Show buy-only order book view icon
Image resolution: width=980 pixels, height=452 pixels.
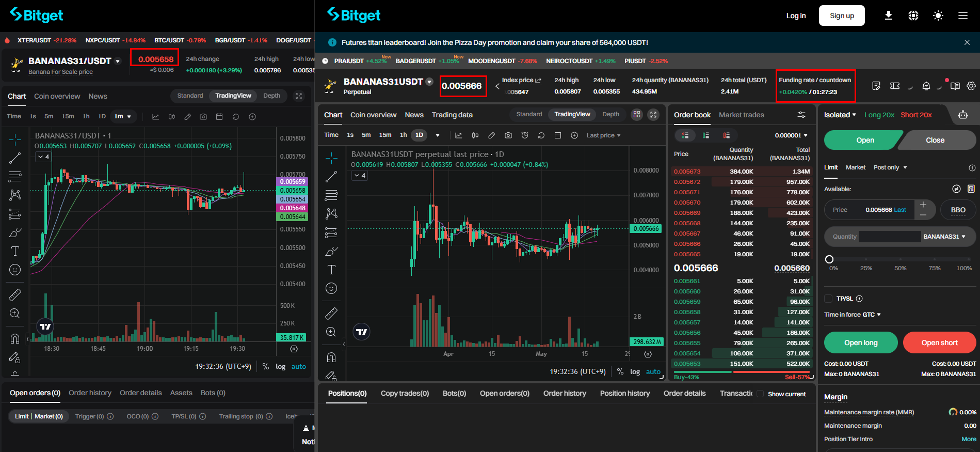pyautogui.click(x=705, y=135)
